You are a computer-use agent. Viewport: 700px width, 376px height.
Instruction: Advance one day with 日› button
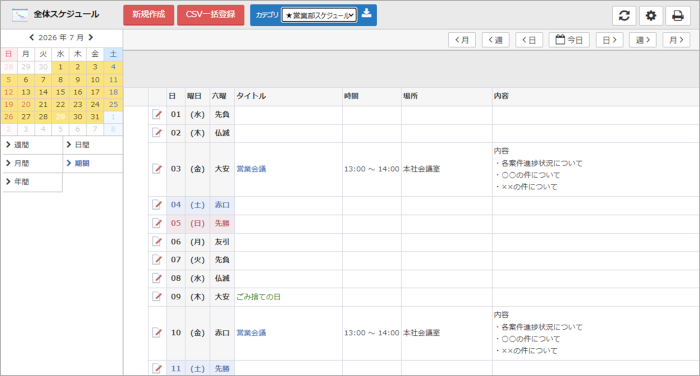click(x=609, y=40)
